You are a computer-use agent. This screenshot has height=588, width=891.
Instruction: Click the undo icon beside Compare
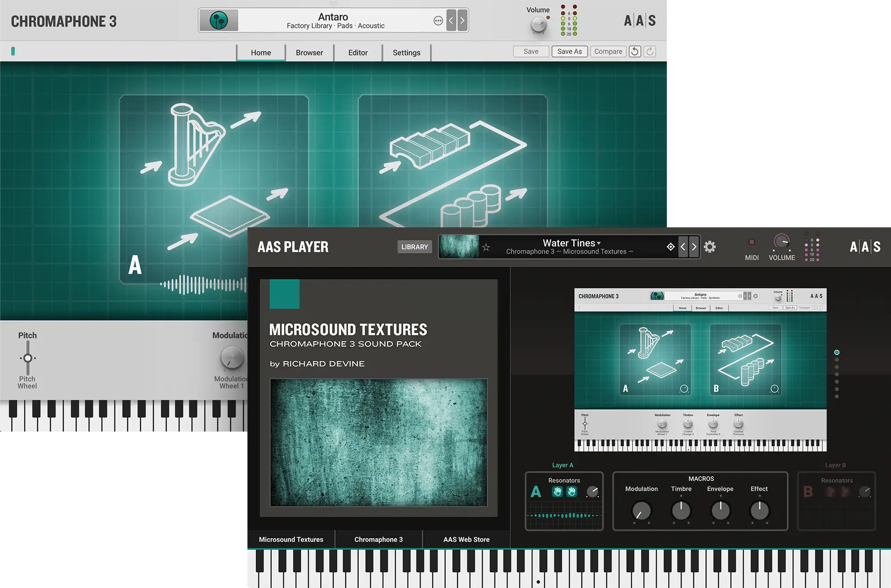point(635,51)
